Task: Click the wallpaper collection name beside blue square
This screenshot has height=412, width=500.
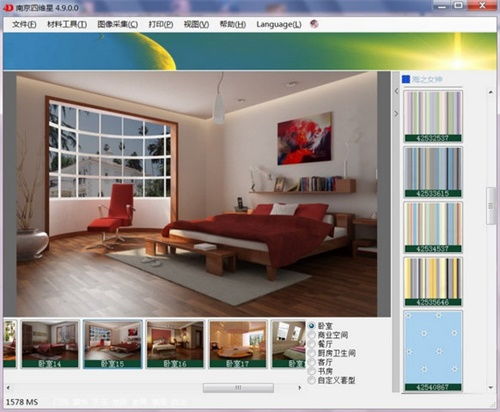Action: [x=427, y=79]
